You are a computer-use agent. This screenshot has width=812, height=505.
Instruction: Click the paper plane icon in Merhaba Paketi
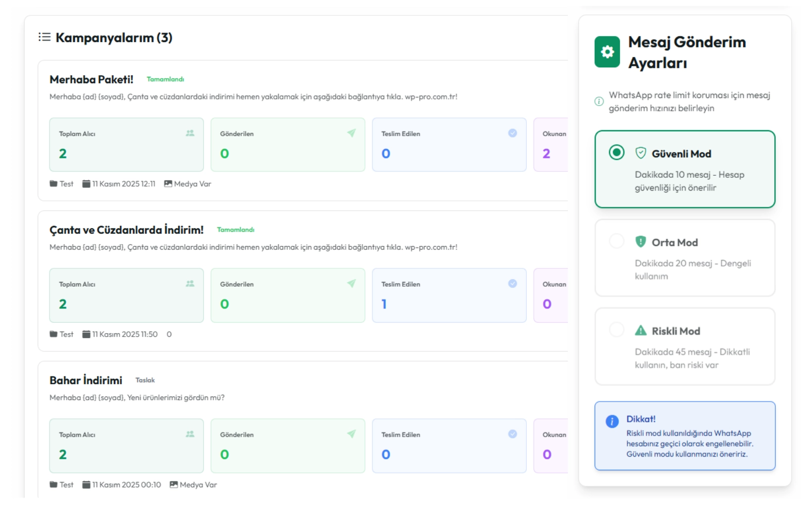click(x=352, y=133)
